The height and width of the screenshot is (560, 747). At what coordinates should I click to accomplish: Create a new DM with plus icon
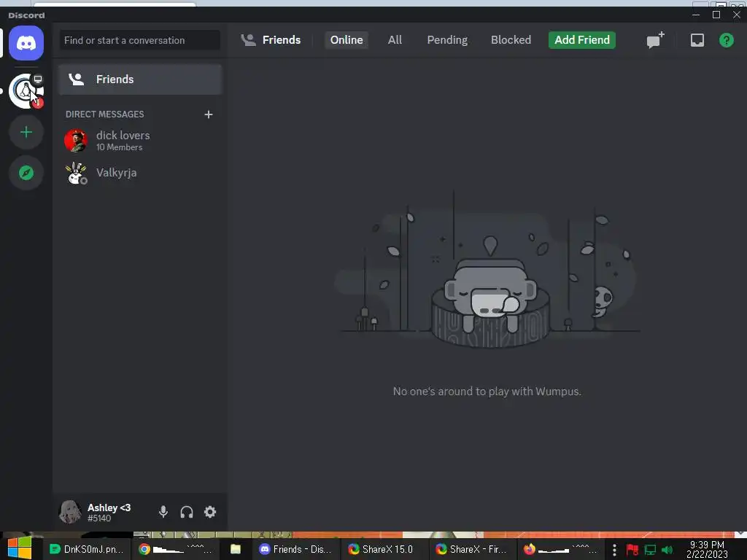[x=208, y=114]
